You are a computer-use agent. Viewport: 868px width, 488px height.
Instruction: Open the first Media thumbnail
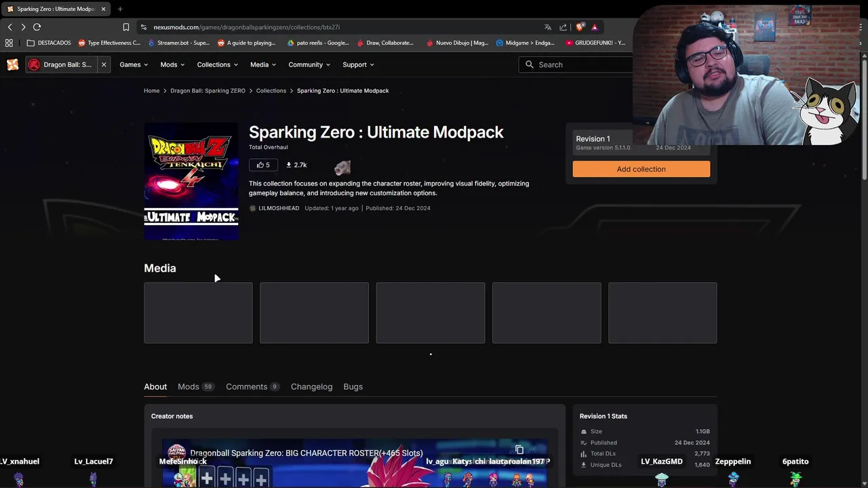[198, 313]
